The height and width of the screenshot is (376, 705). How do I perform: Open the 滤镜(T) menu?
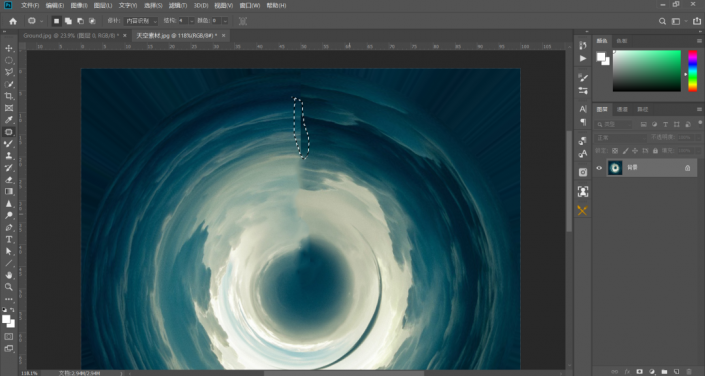[178, 5]
